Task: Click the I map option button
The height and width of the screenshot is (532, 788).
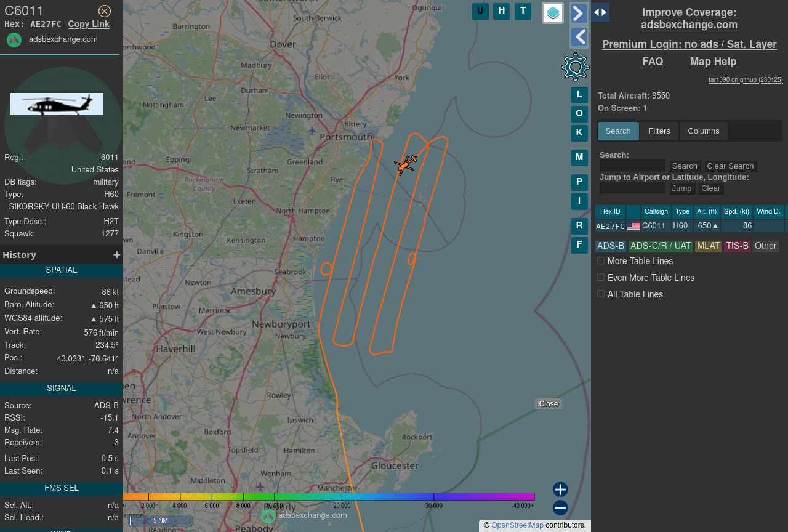Action: [579, 201]
